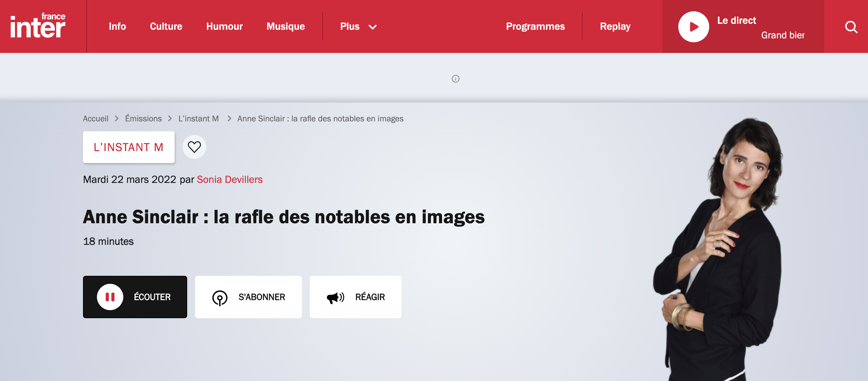Click the ad info circle icon
The height and width of the screenshot is (381, 868).
(x=456, y=79)
